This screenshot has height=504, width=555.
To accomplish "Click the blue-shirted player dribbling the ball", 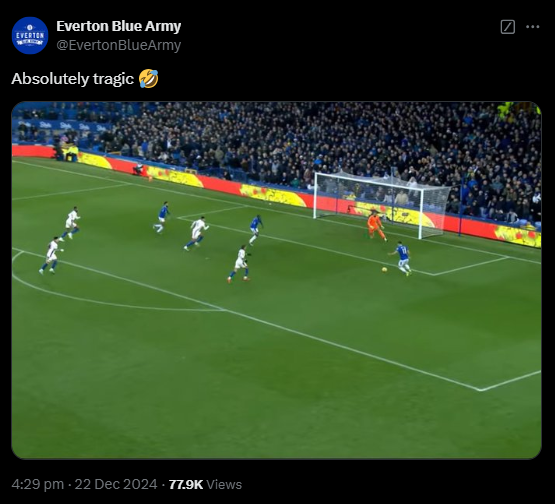I will [402, 258].
